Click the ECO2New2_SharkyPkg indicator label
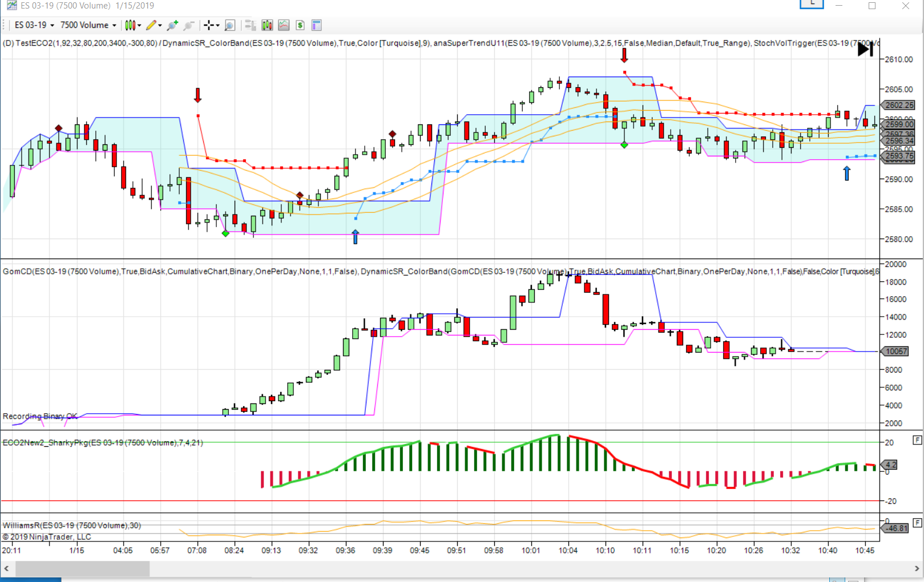The height and width of the screenshot is (582, 924). 103,443
